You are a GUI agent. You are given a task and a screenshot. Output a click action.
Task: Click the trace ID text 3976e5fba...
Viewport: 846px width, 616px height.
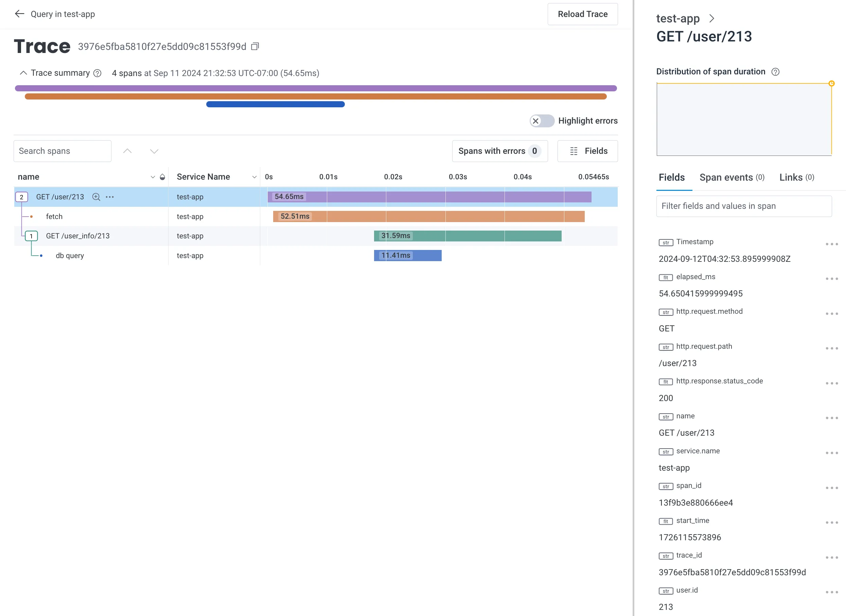coord(162,47)
